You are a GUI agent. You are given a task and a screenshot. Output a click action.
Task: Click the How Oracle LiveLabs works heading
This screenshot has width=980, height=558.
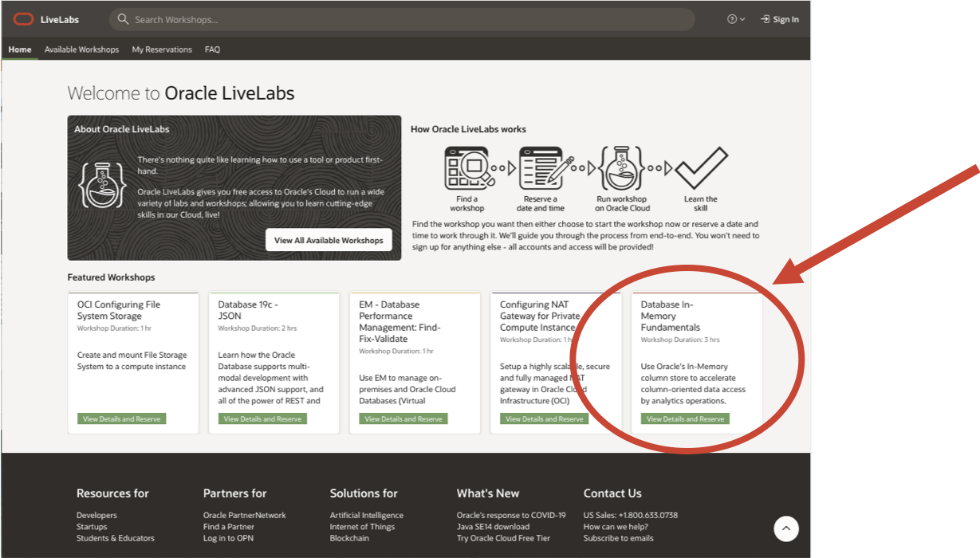pos(468,129)
